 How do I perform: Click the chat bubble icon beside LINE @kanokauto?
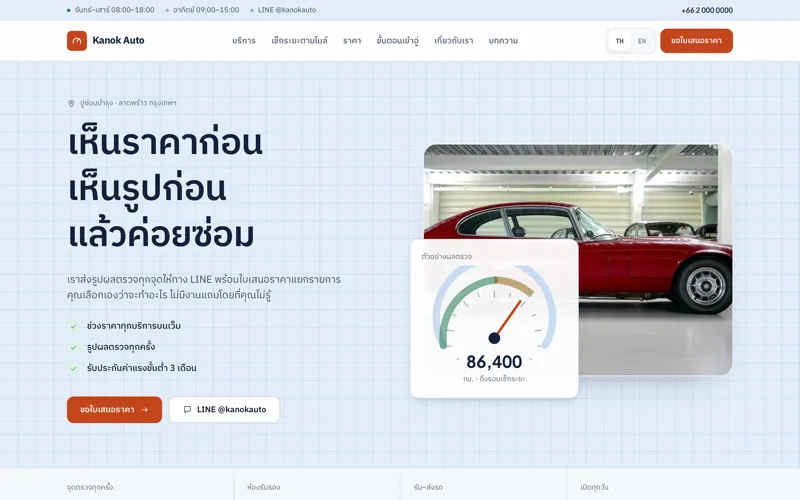pos(187,410)
